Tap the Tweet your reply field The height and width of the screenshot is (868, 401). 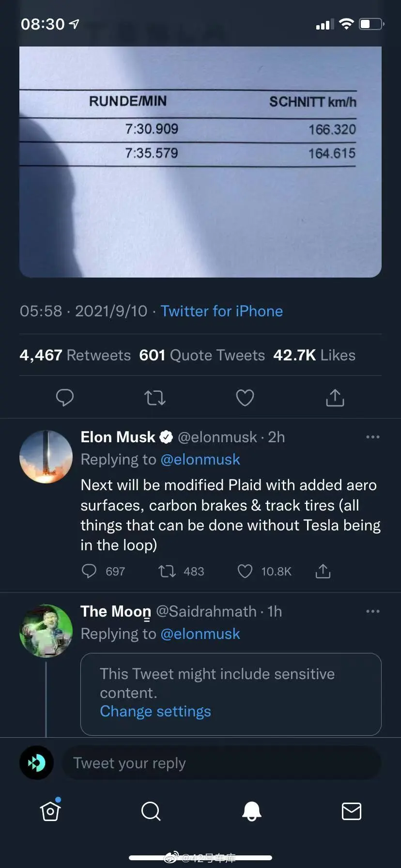221,763
